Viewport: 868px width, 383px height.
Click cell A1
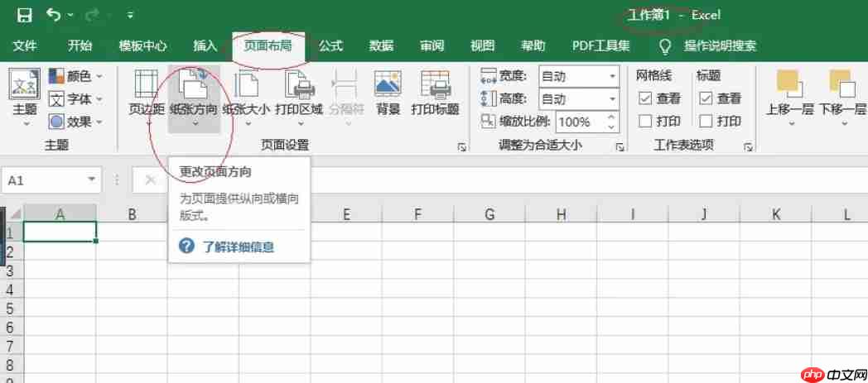point(60,232)
